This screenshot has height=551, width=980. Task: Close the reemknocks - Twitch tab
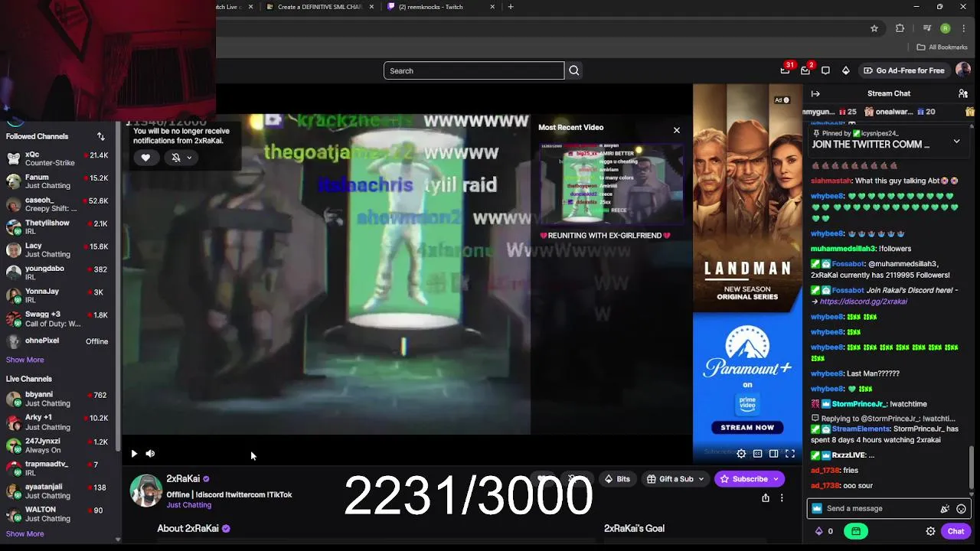coord(492,7)
